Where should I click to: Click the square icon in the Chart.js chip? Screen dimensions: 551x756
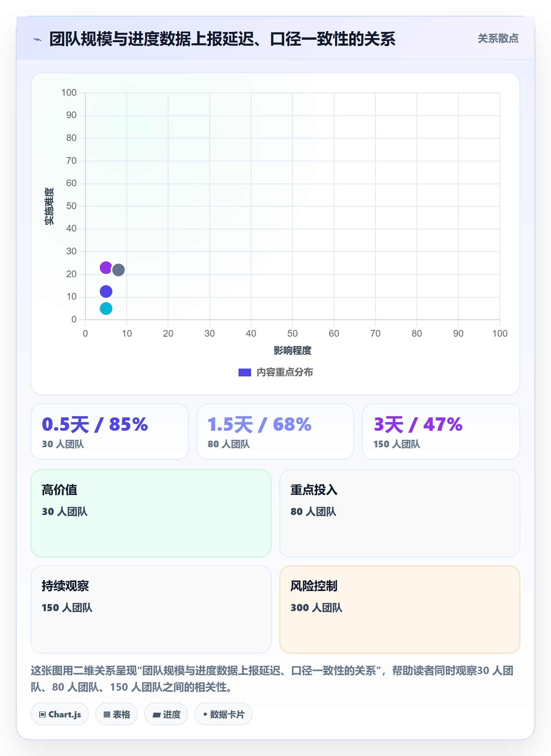point(43,714)
